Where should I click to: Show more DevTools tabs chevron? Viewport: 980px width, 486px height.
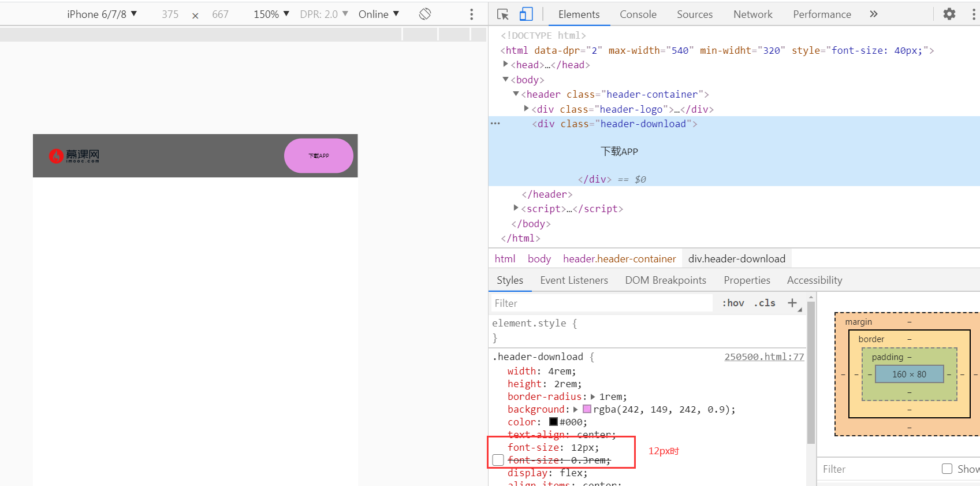click(874, 14)
